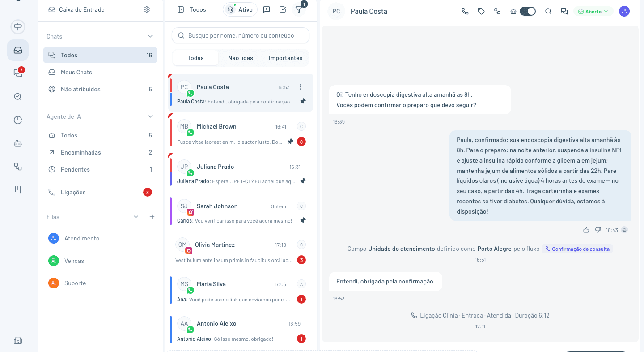Open the Aberta status dropdown
Screen dimensions: 644x352
pos(593,11)
